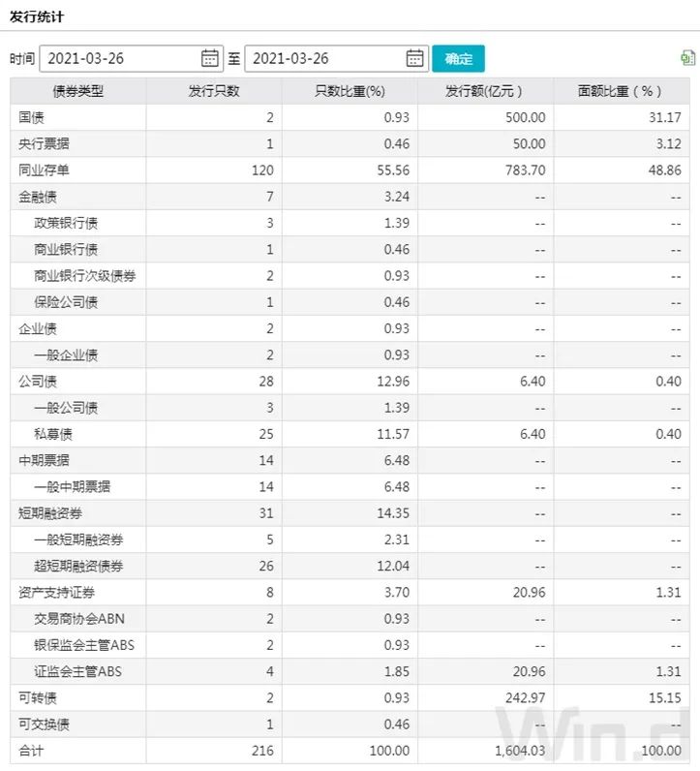700x771 pixels.
Task: Collapse the 短期融资券 category row
Action: click(50, 513)
